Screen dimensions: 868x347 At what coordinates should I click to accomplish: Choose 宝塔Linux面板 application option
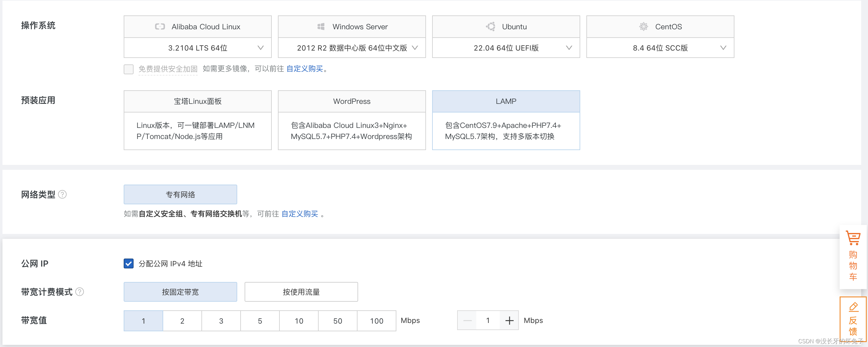click(197, 120)
